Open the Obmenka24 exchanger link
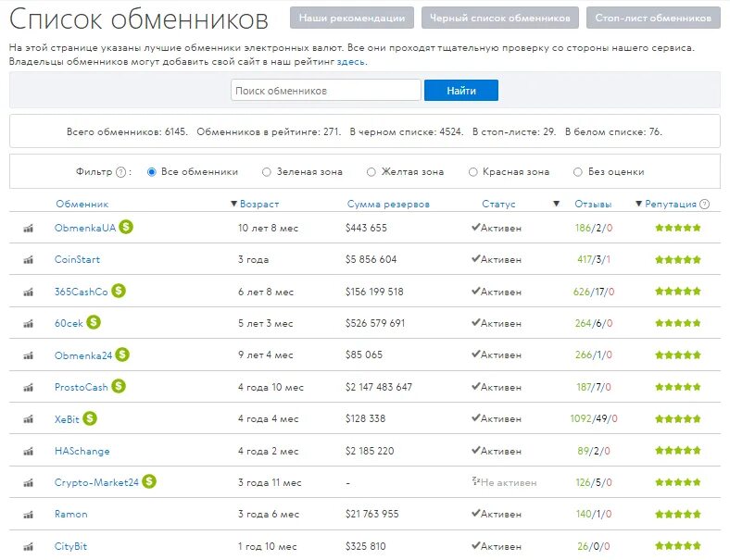 click(83, 355)
